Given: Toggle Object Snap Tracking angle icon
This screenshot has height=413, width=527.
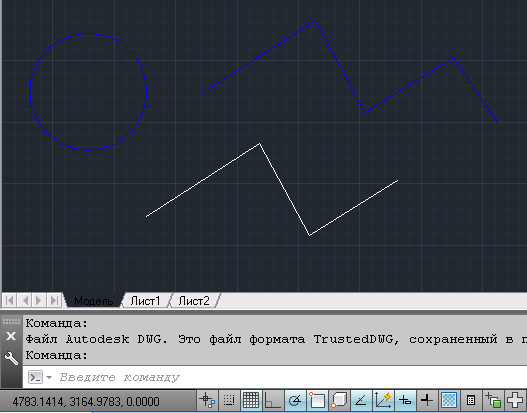Looking at the screenshot, I should point(361,401).
